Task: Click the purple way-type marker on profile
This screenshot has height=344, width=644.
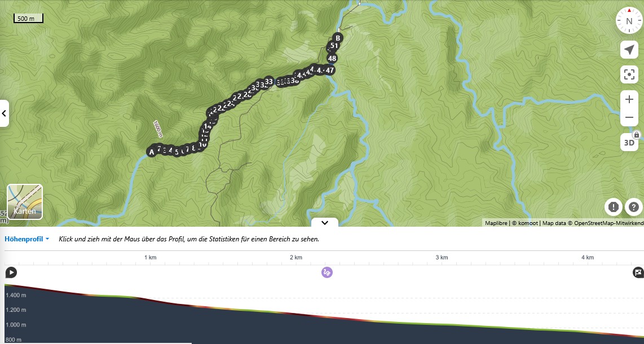Action: pyautogui.click(x=327, y=272)
